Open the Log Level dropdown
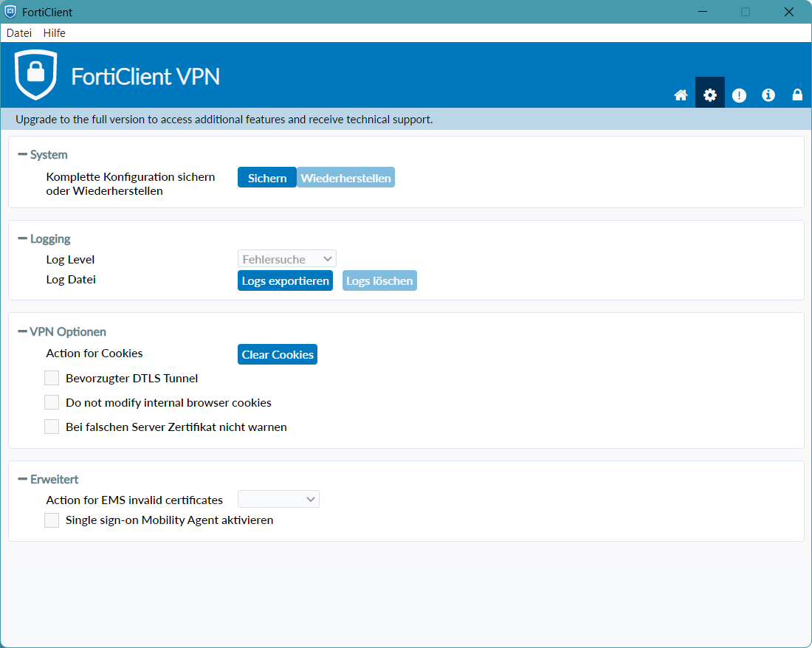The width and height of the screenshot is (812, 648). click(286, 259)
